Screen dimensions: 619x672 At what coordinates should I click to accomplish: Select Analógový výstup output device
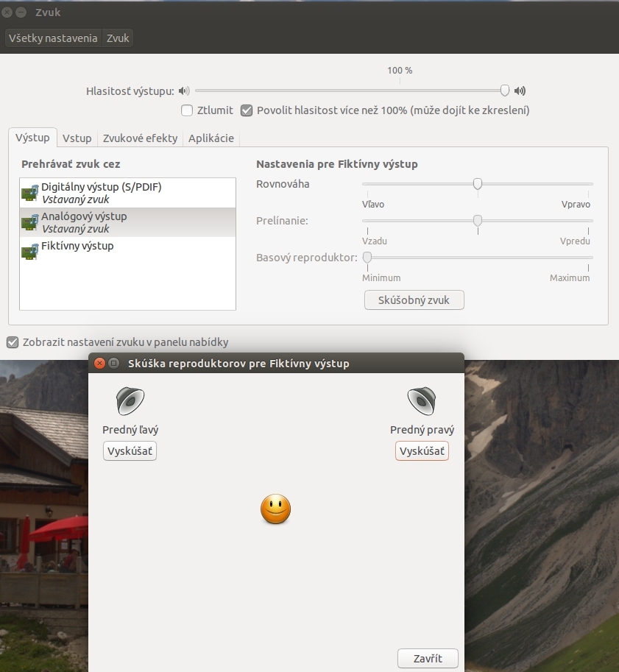(128, 222)
